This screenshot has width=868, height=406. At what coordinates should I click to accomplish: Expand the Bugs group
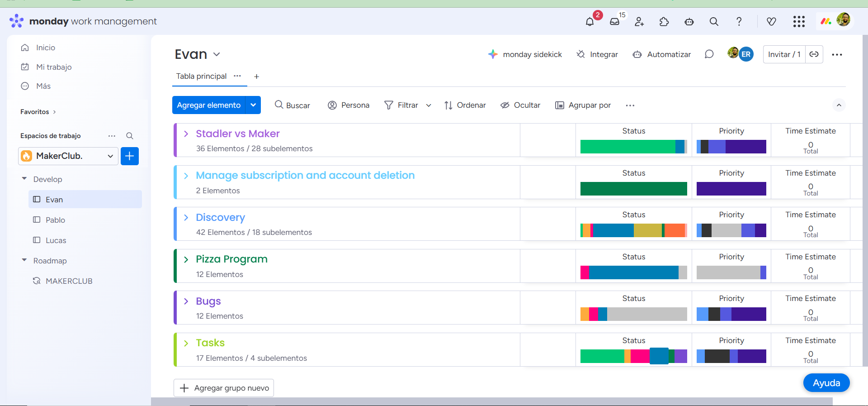click(x=186, y=301)
